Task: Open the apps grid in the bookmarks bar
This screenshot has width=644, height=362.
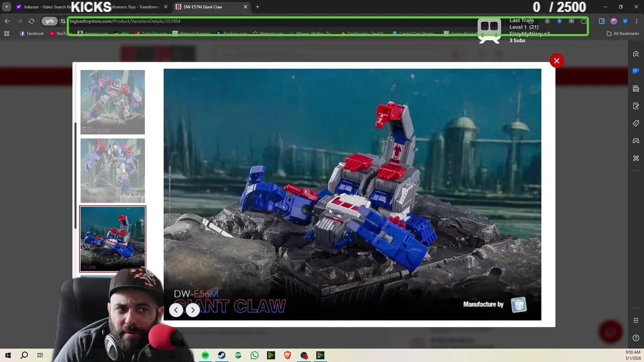Action: click(x=7, y=34)
